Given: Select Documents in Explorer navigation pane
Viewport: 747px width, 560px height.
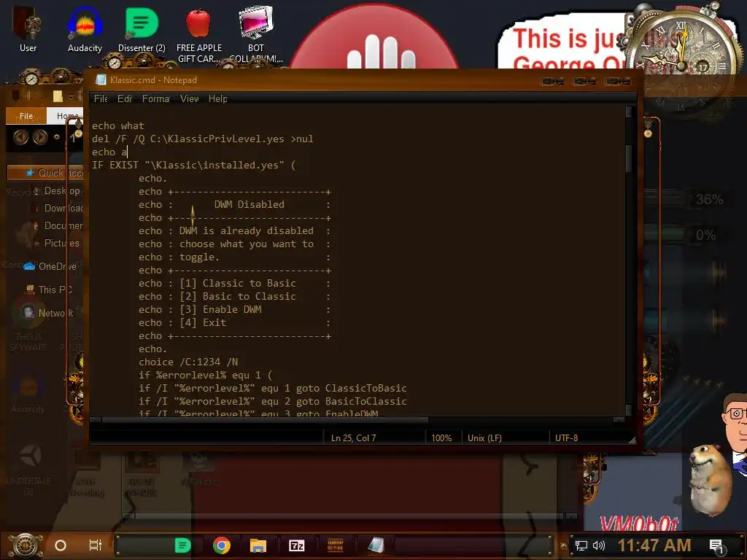Looking at the screenshot, I should tap(57, 225).
